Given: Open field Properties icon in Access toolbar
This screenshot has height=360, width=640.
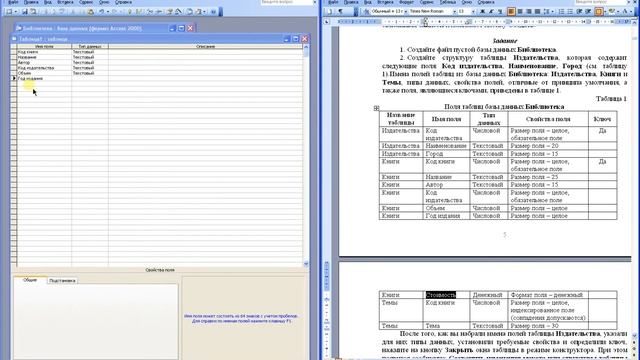Looking at the screenshot, I should coord(169,12).
